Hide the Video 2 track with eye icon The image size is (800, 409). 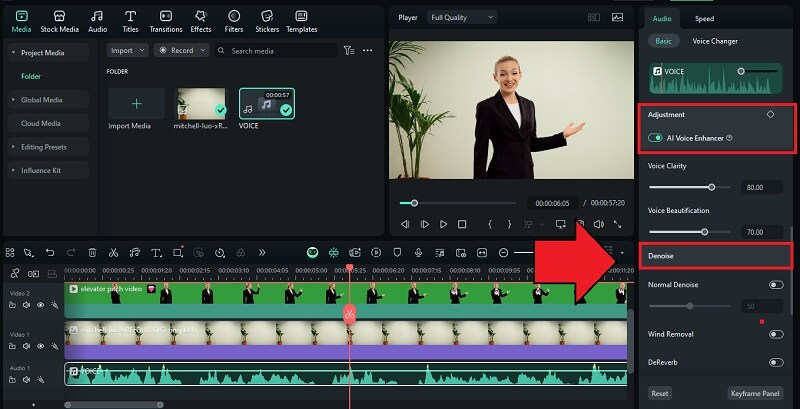40,305
